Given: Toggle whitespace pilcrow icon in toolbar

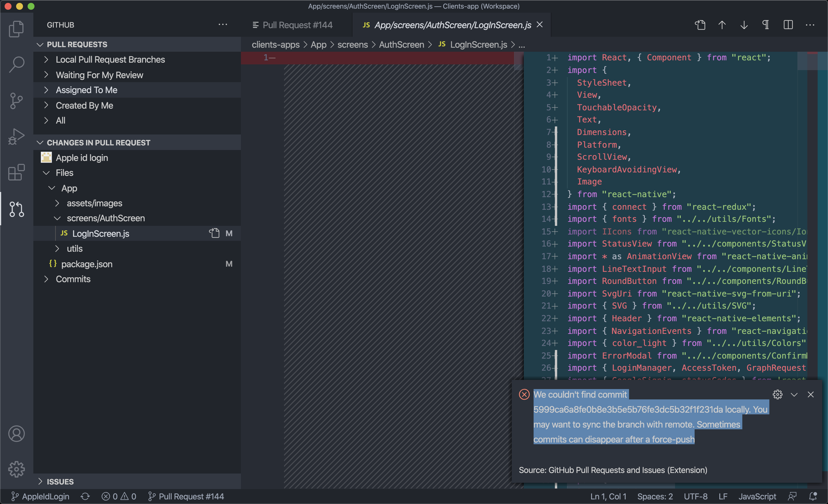Looking at the screenshot, I should (x=766, y=25).
